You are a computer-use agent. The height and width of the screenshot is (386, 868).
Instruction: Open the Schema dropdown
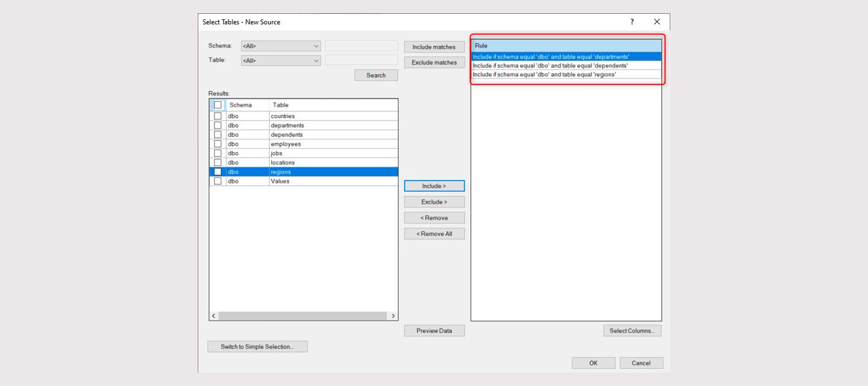281,46
